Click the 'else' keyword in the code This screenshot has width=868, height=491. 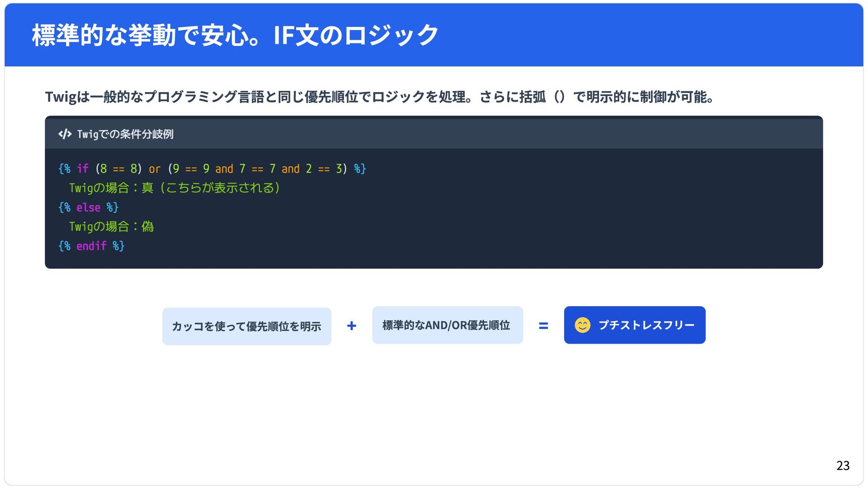88,208
